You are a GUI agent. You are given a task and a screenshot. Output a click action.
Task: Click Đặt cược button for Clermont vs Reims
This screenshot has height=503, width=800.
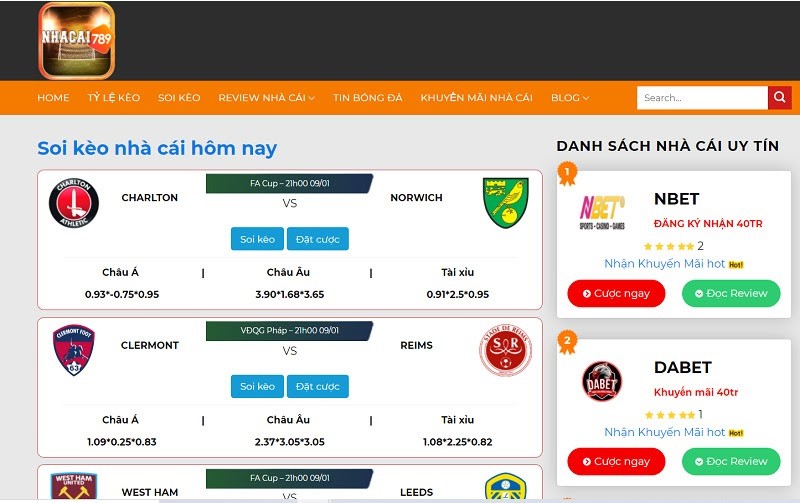coord(318,386)
